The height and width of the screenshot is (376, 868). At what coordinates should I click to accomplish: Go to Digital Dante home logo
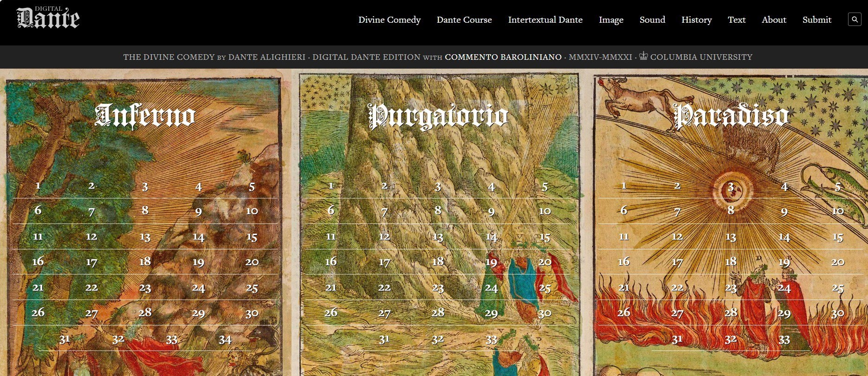click(48, 18)
